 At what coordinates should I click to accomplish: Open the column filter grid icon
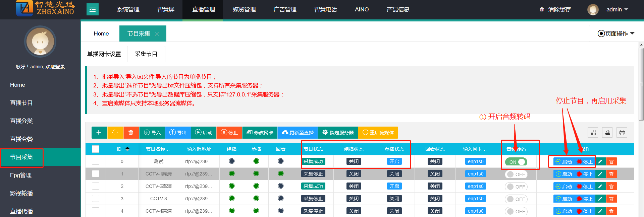593,133
